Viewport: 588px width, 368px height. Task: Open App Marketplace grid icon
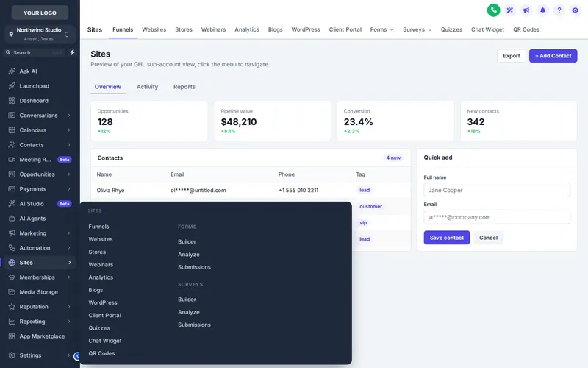pos(12,336)
